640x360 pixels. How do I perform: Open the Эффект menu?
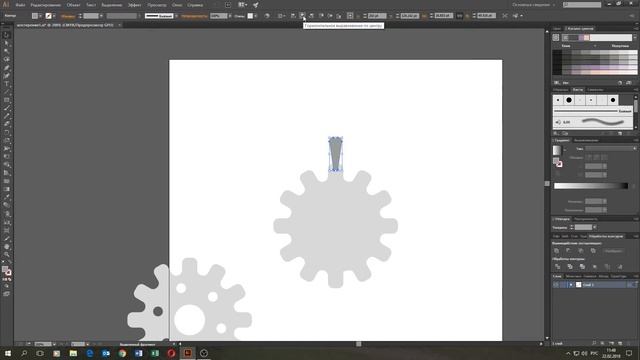[134, 5]
